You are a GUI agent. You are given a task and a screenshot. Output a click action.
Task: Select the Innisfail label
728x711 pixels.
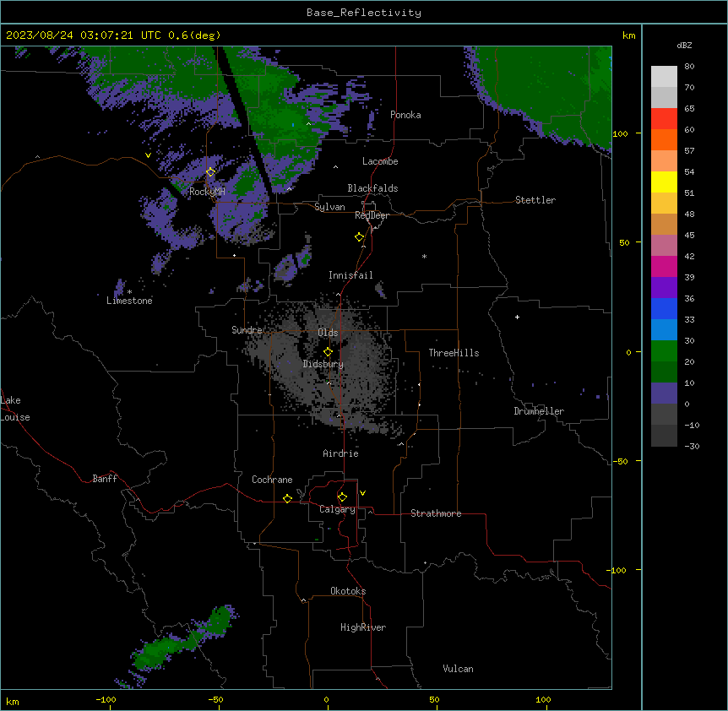pyautogui.click(x=350, y=275)
